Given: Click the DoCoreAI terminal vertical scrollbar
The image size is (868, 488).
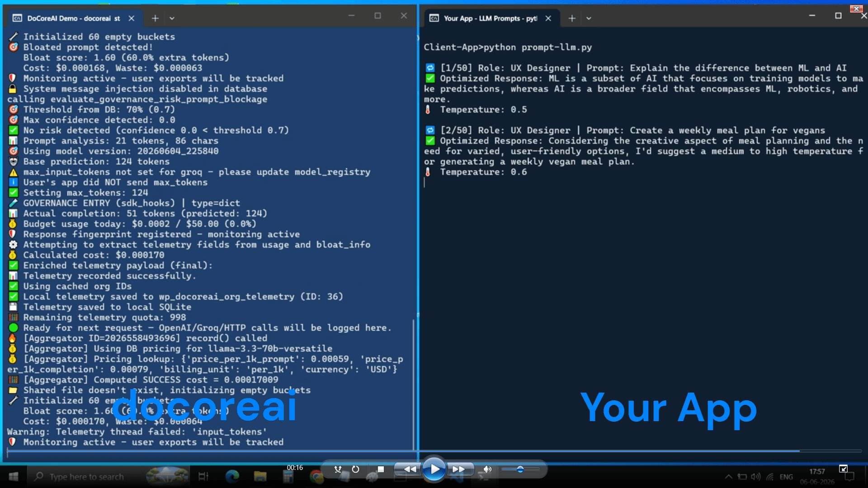Looking at the screenshot, I should point(413,384).
